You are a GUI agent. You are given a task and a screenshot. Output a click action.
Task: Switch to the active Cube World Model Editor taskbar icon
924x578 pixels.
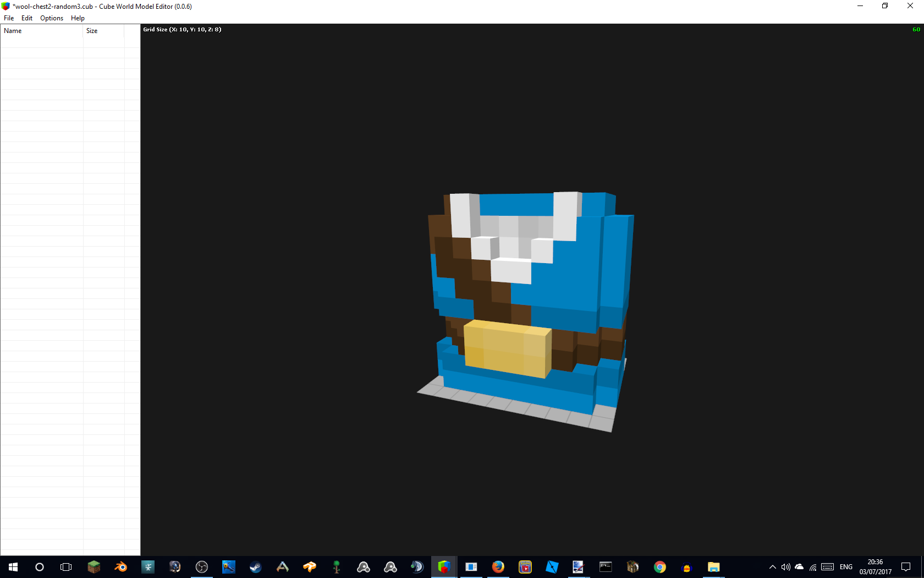[x=444, y=567]
